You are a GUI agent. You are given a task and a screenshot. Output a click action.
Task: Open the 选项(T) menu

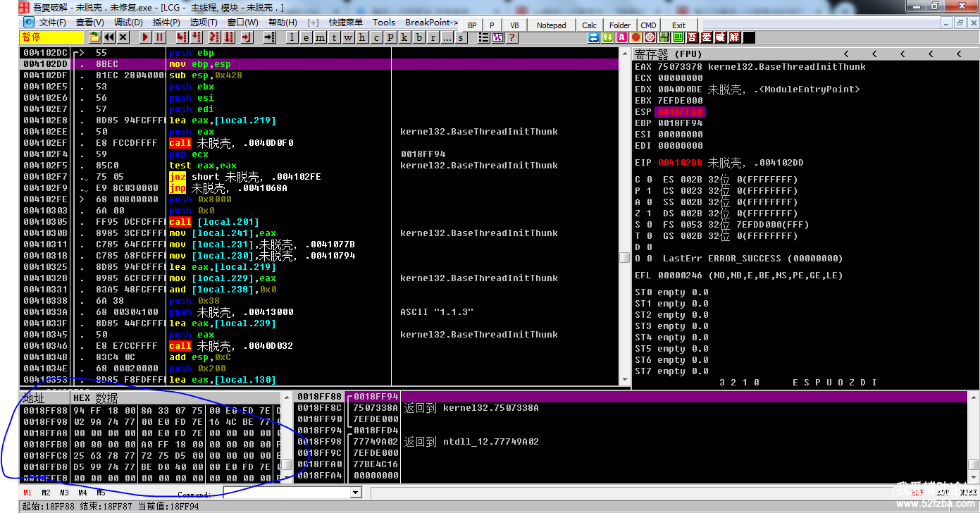203,23
